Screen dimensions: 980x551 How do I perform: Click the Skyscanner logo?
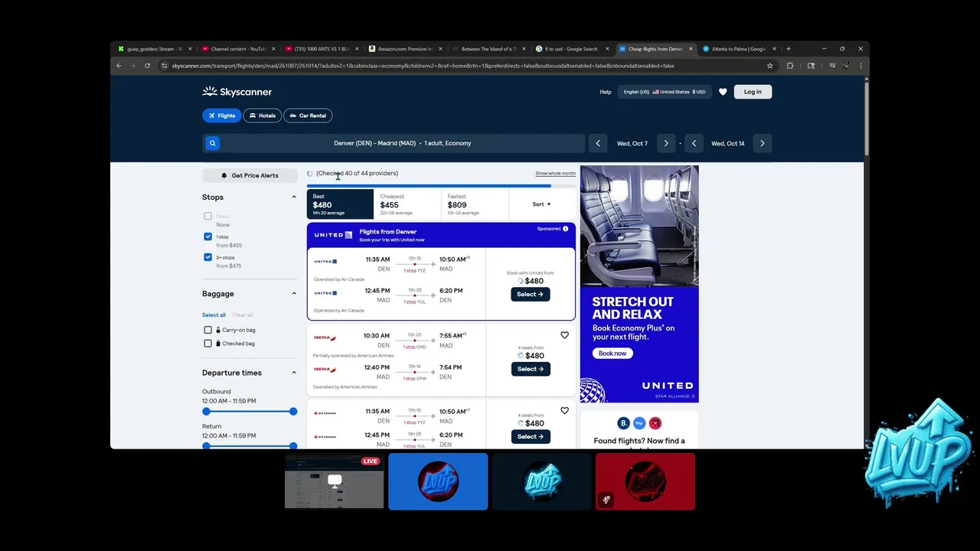point(237,92)
